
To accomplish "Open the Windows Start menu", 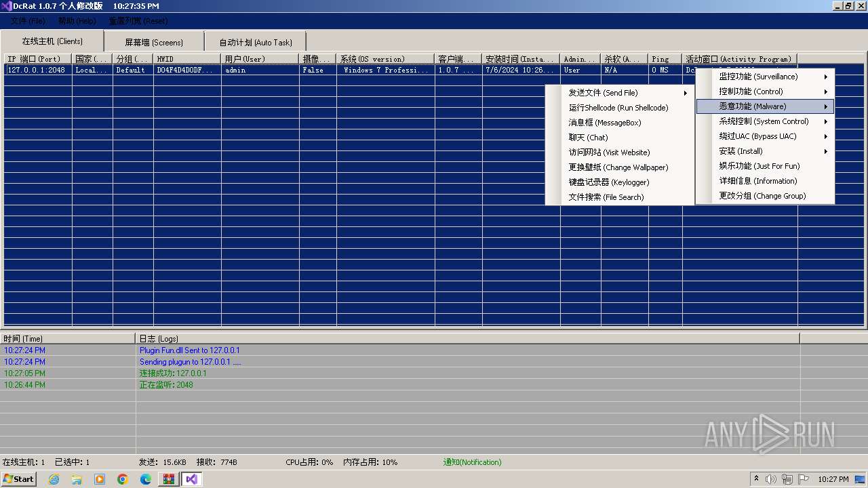I will point(18,479).
